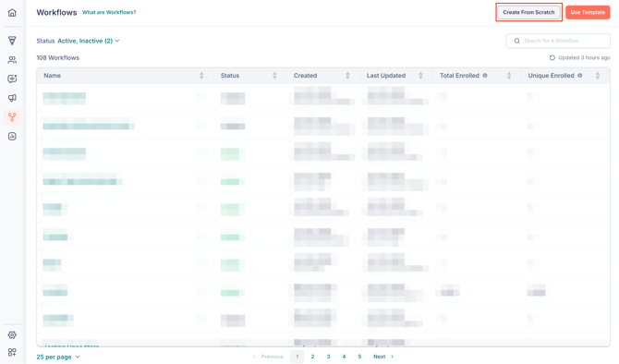The image size is (619, 364).
Task: Jump to page 5 in pagination
Action: tap(359, 357)
